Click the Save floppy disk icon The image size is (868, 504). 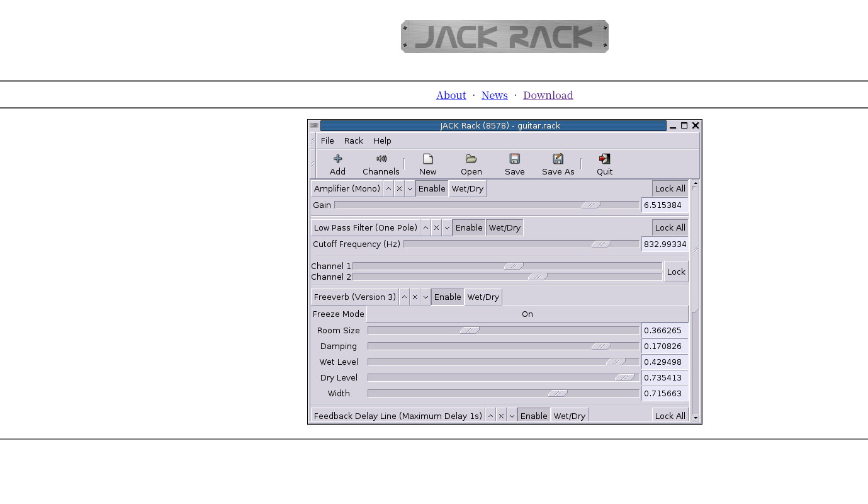(514, 159)
